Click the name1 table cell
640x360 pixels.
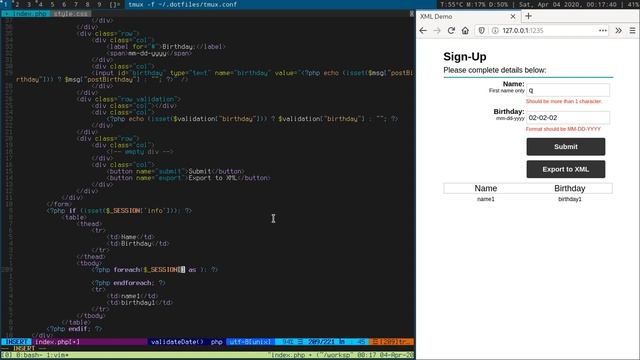(x=486, y=199)
